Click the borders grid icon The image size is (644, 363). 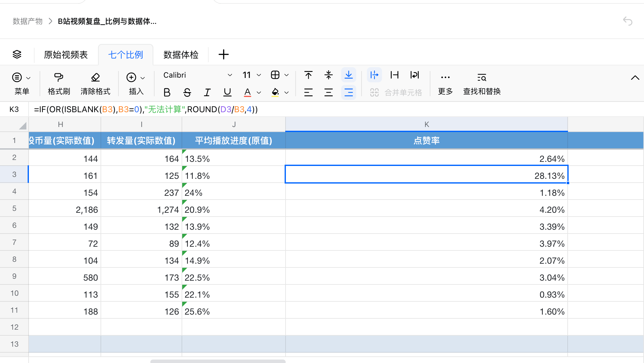(x=275, y=75)
